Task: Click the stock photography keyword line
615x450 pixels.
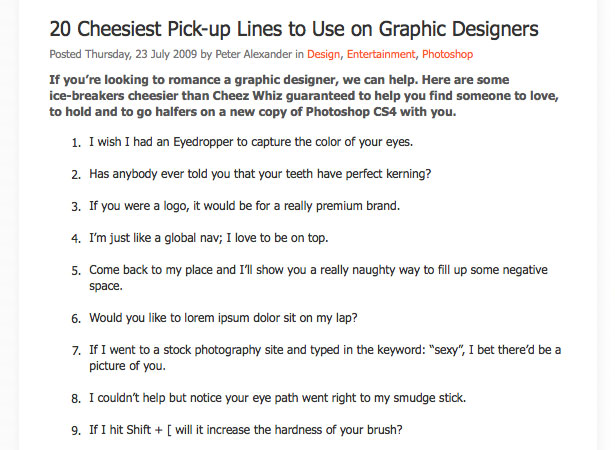Action: coord(325,358)
